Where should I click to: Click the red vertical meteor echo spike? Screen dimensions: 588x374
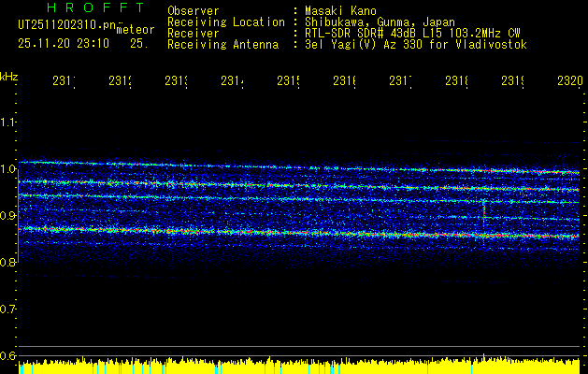pos(483,213)
